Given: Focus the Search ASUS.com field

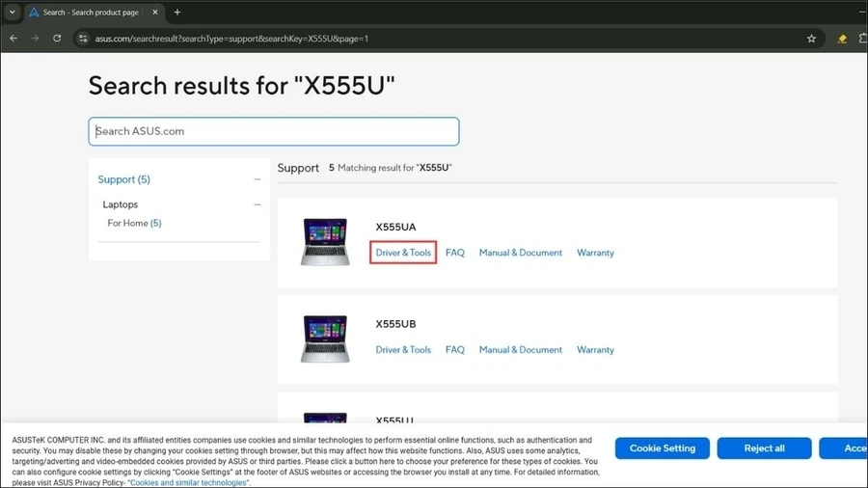Looking at the screenshot, I should click(274, 131).
